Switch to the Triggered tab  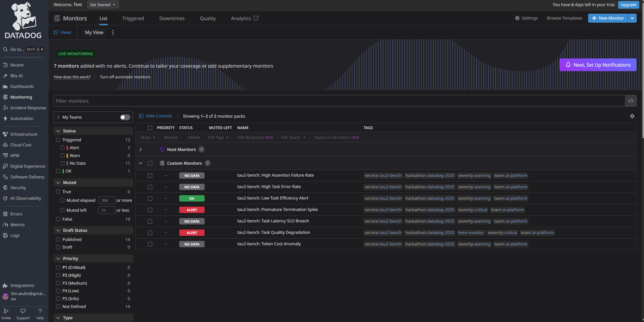pyautogui.click(x=133, y=18)
